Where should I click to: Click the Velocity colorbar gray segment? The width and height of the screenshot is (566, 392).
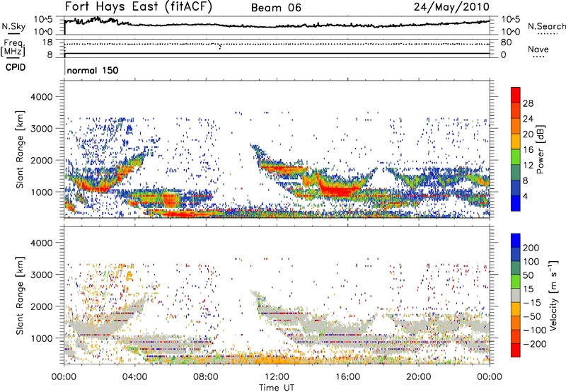click(x=516, y=295)
